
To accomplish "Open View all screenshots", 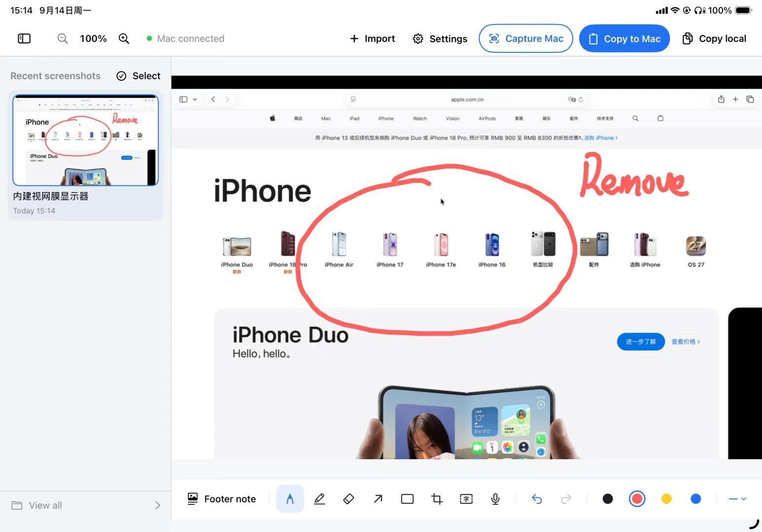I will [86, 505].
